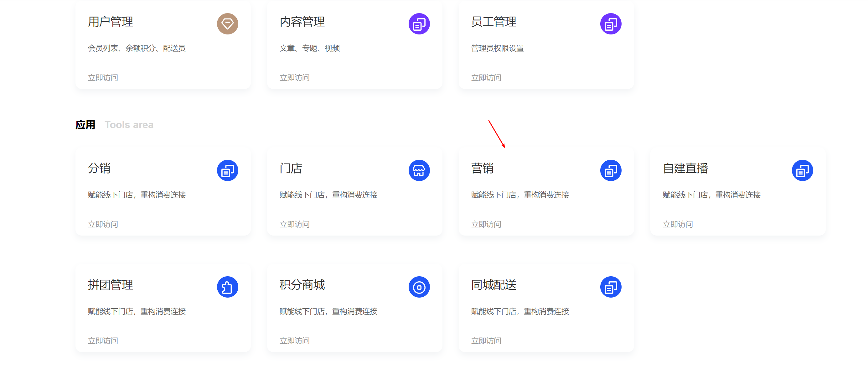Open 立即访问 under 积分商城
868x369 pixels.
coord(294,341)
